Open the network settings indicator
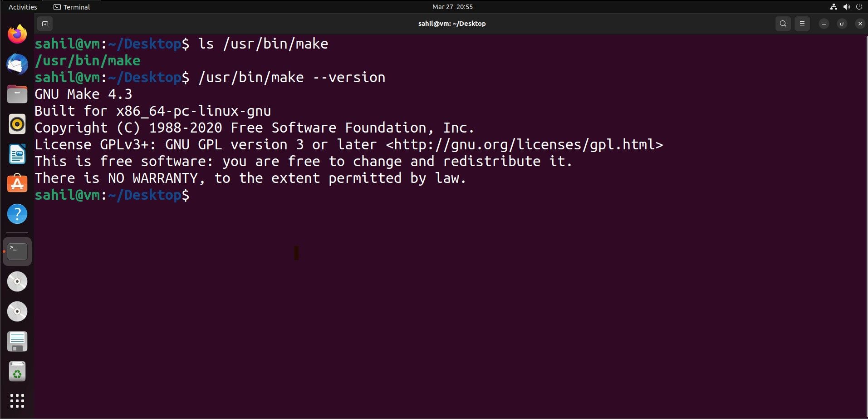This screenshot has height=419, width=868. [834, 7]
